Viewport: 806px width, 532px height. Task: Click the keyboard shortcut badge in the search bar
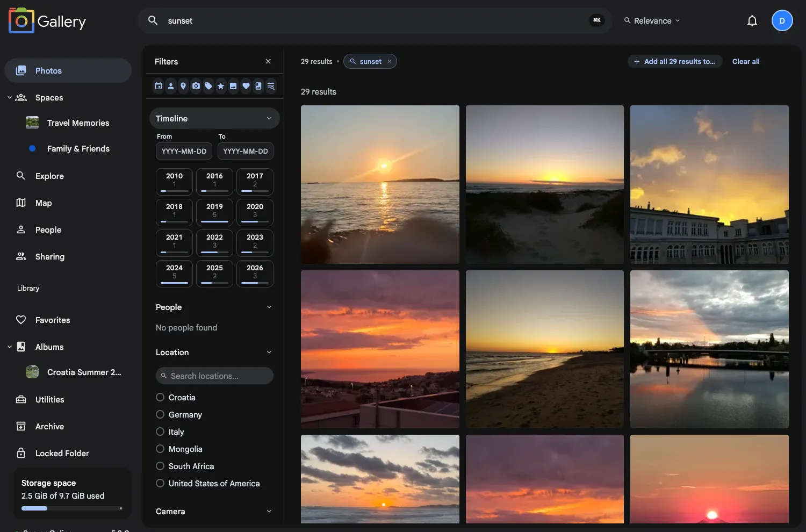(596, 20)
